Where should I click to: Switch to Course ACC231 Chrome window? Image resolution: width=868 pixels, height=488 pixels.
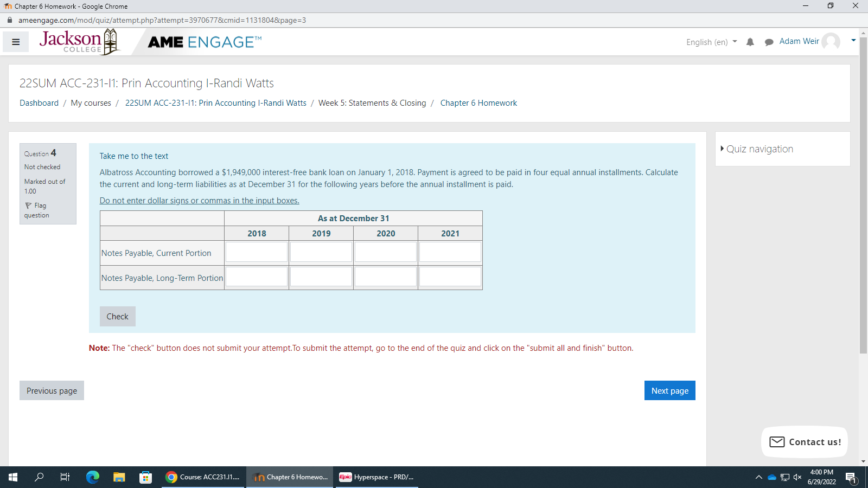click(203, 477)
